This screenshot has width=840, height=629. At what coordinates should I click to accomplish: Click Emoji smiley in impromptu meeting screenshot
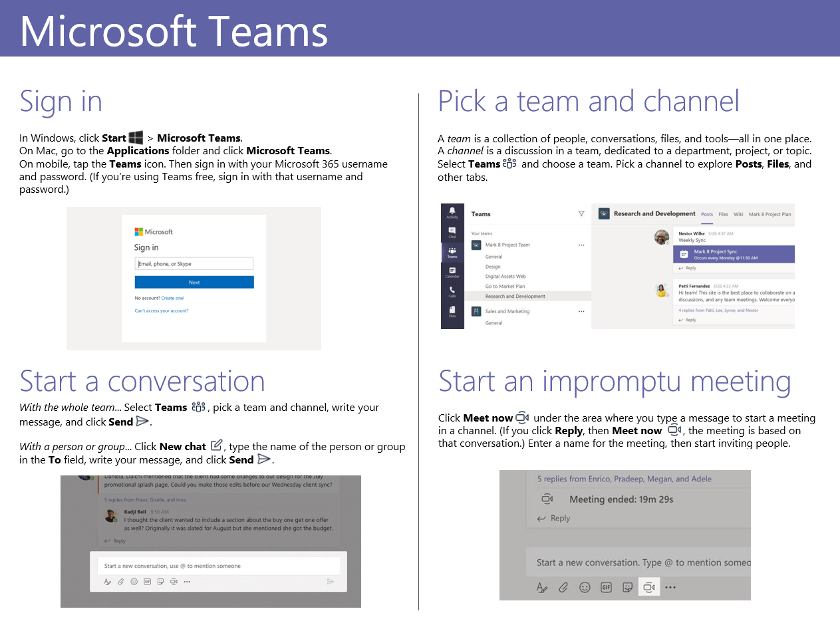click(x=585, y=588)
